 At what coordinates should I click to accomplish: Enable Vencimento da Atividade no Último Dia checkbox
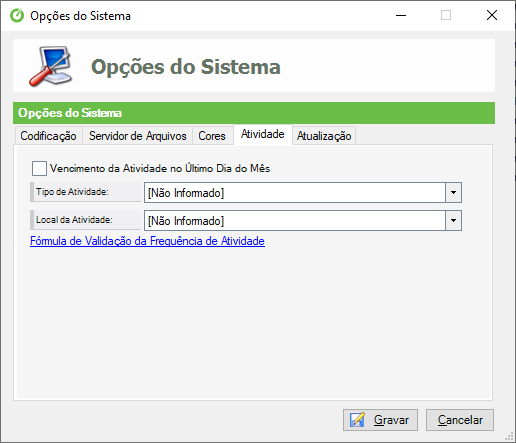[39, 168]
